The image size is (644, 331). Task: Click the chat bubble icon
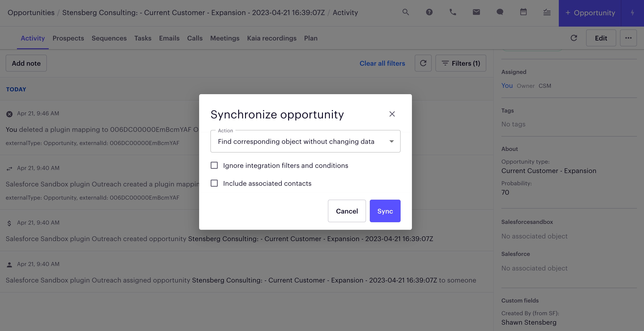(x=500, y=12)
